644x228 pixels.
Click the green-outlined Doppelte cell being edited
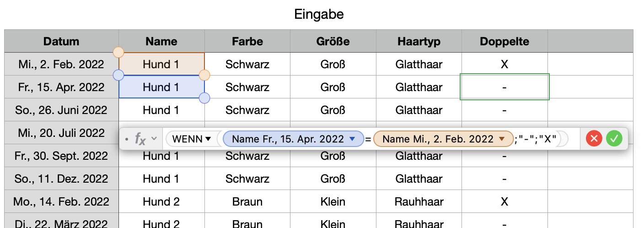pos(504,87)
